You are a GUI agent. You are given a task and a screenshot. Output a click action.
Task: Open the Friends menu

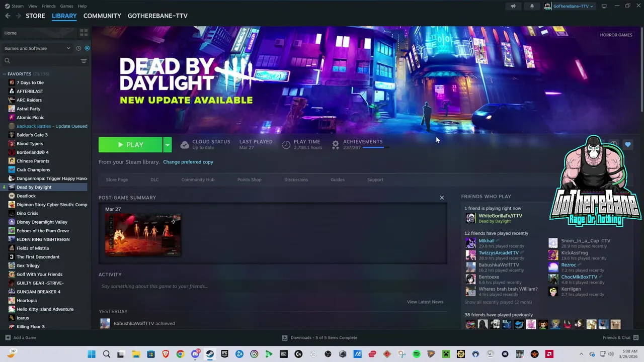[49, 6]
